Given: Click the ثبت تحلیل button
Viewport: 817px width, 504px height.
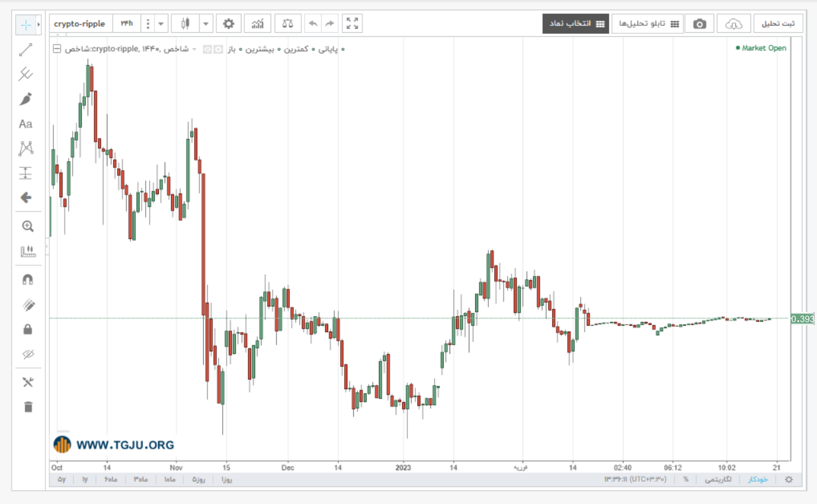Looking at the screenshot, I should (778, 24).
